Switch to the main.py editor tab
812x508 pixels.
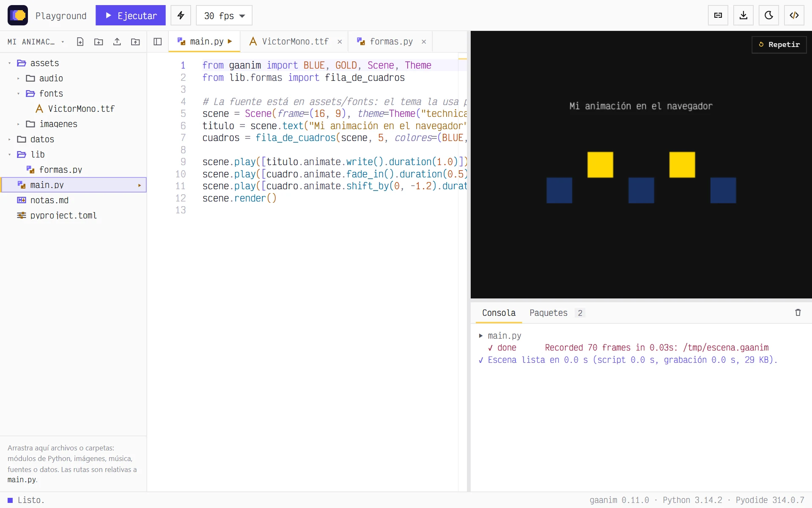coord(205,41)
